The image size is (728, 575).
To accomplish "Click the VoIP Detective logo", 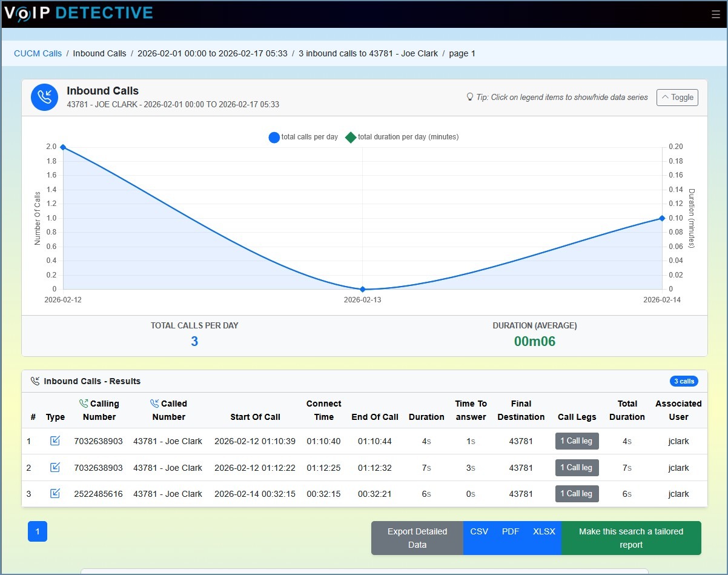I will point(79,12).
